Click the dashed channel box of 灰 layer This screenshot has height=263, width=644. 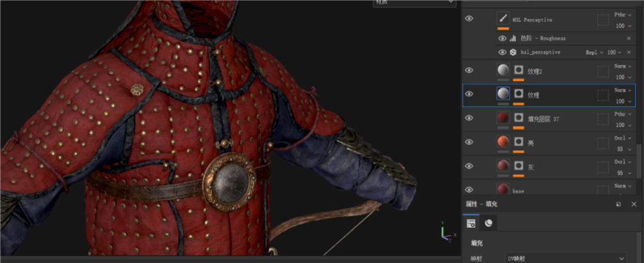(602, 167)
